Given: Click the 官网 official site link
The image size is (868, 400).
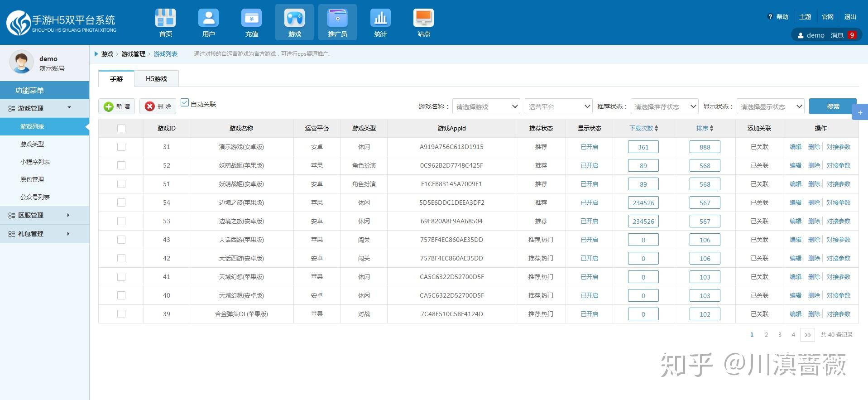Looking at the screenshot, I should (x=828, y=17).
